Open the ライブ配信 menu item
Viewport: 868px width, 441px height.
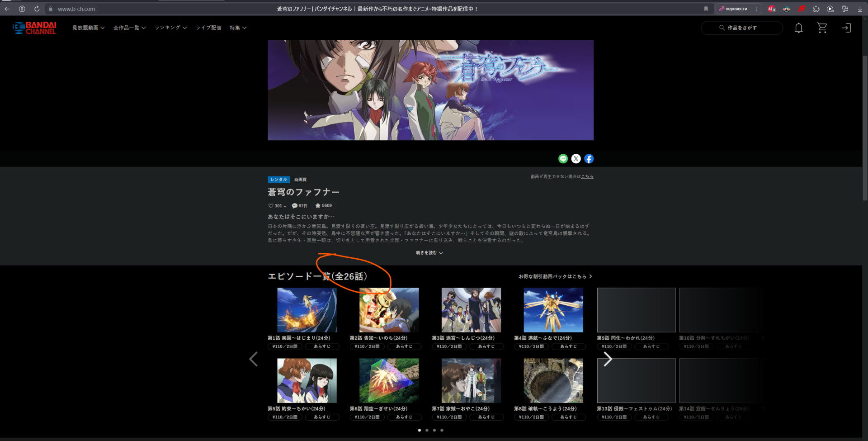pos(208,28)
